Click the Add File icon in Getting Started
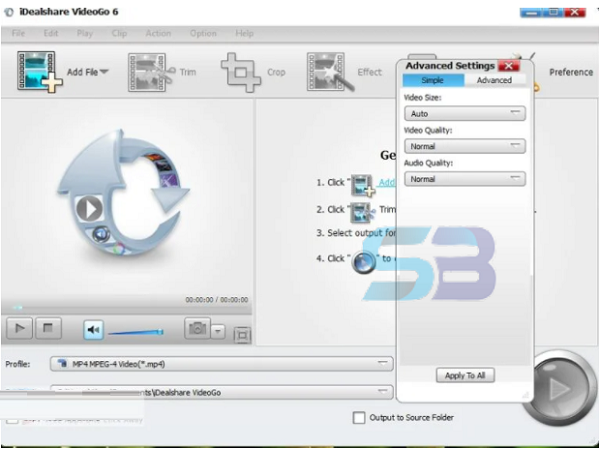This screenshot has height=449, width=600. point(363,185)
